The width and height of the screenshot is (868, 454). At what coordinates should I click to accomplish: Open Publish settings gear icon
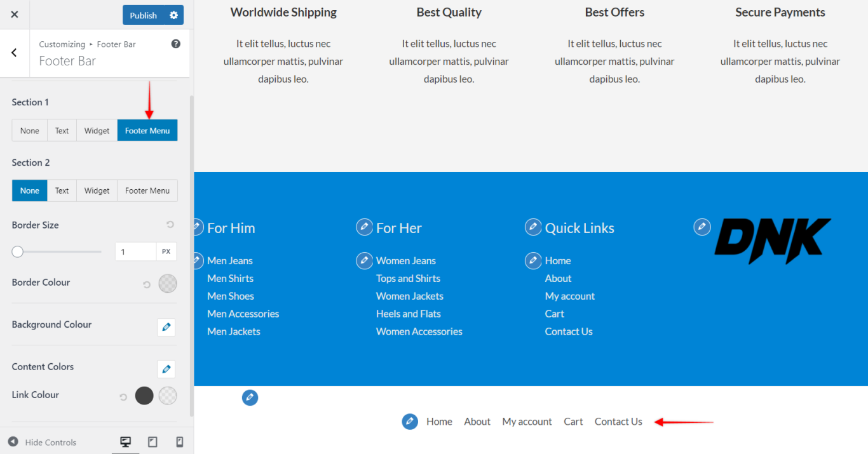click(173, 15)
